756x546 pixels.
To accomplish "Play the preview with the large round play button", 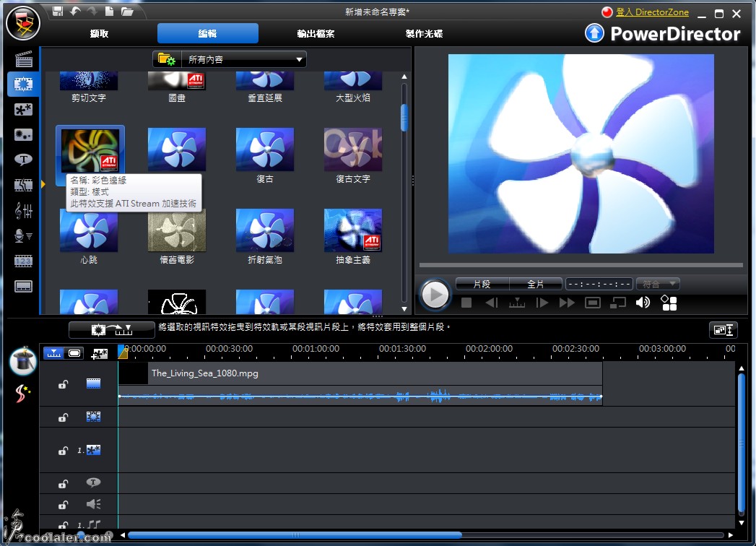I will 435,294.
